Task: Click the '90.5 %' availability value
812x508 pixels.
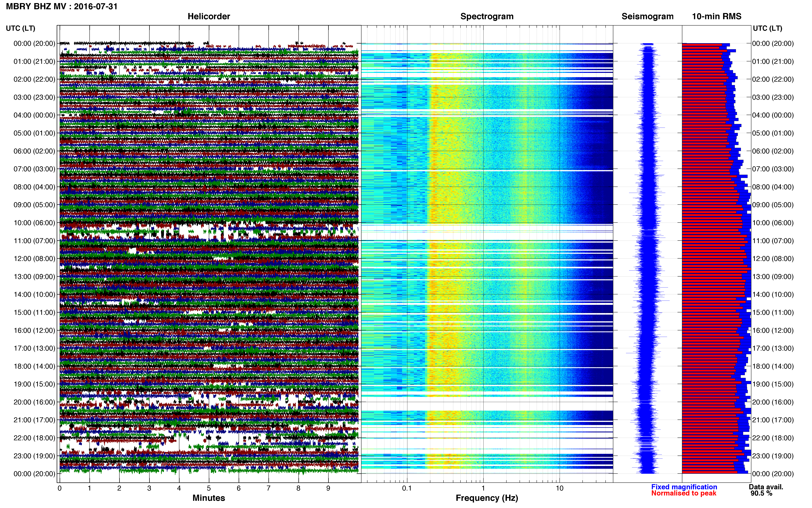Action: coord(761,494)
